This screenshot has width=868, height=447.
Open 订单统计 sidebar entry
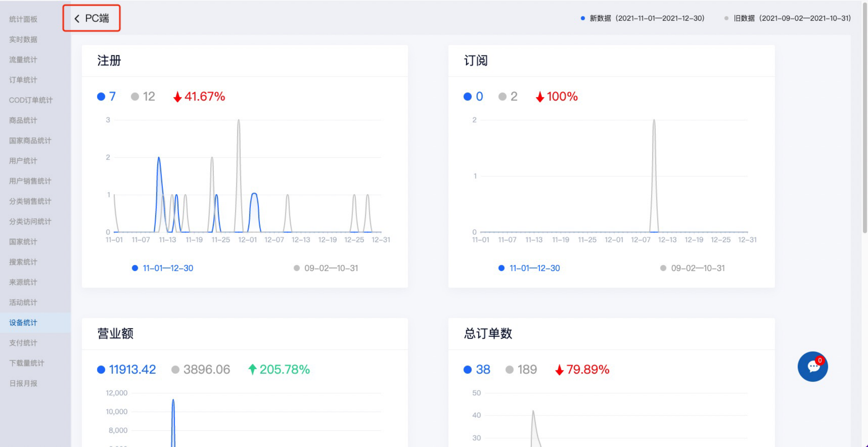point(23,80)
